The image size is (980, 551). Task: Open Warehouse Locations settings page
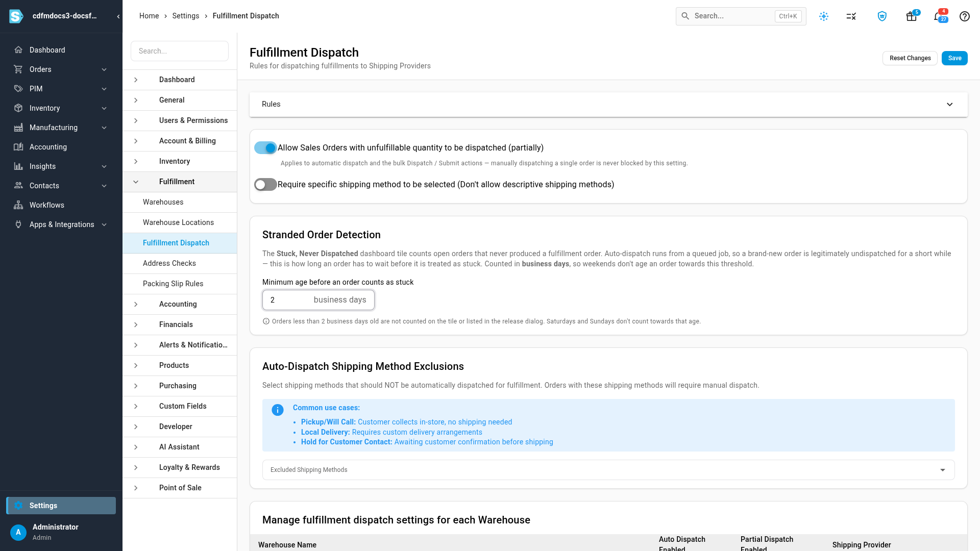(180, 222)
